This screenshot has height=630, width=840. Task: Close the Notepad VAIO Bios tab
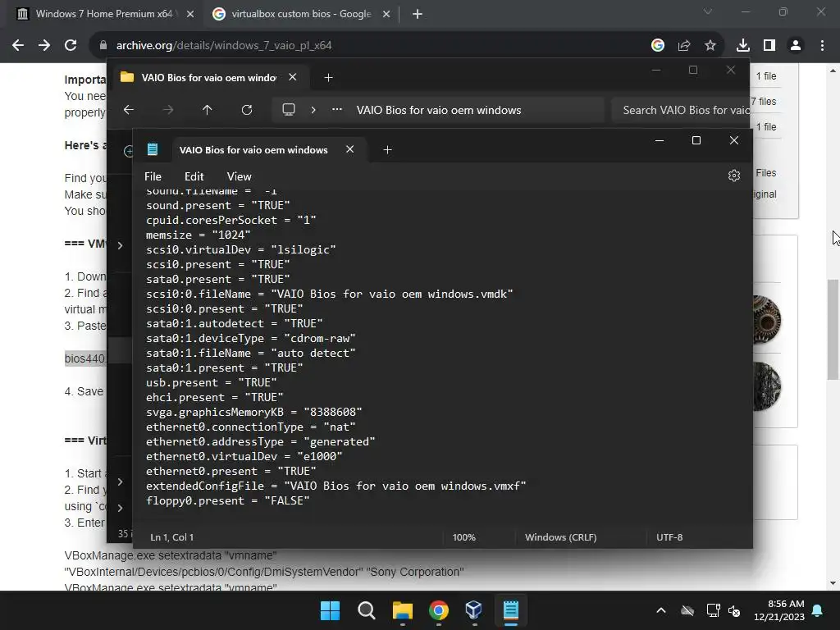(349, 149)
